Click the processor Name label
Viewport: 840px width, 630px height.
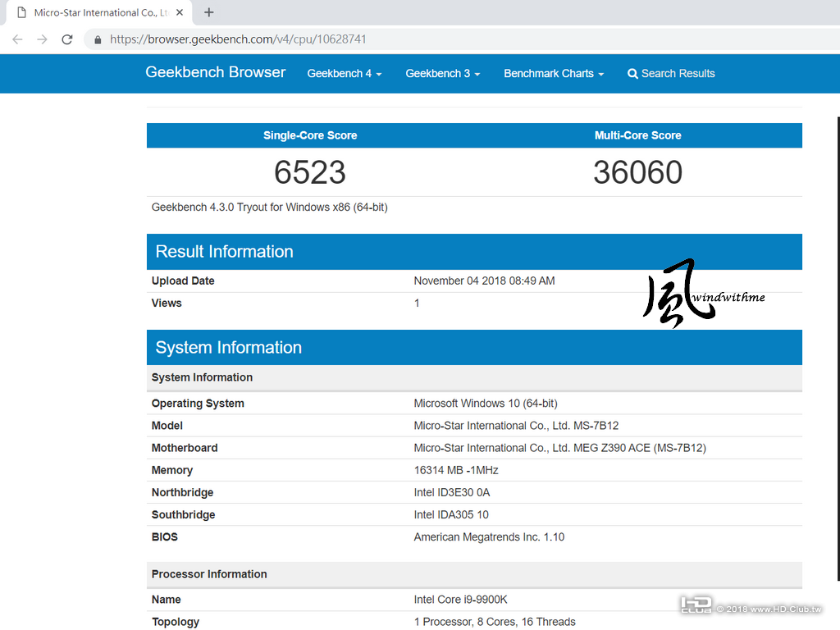pos(166,600)
